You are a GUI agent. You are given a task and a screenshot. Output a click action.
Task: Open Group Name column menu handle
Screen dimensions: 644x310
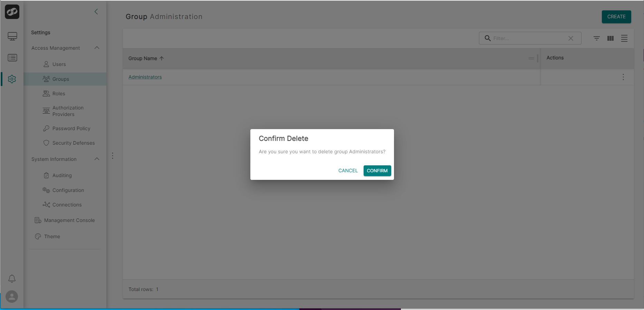tap(531, 58)
